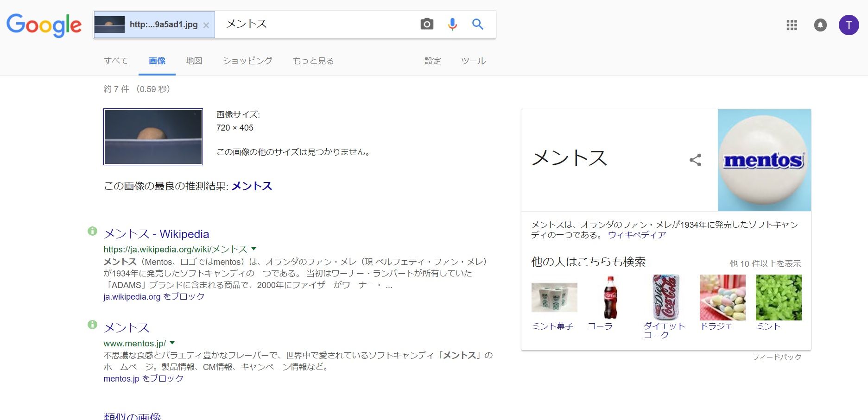Viewport: 868px width, 420px height.
Task: Open the 類似の画像 heading link
Action: pos(132,416)
